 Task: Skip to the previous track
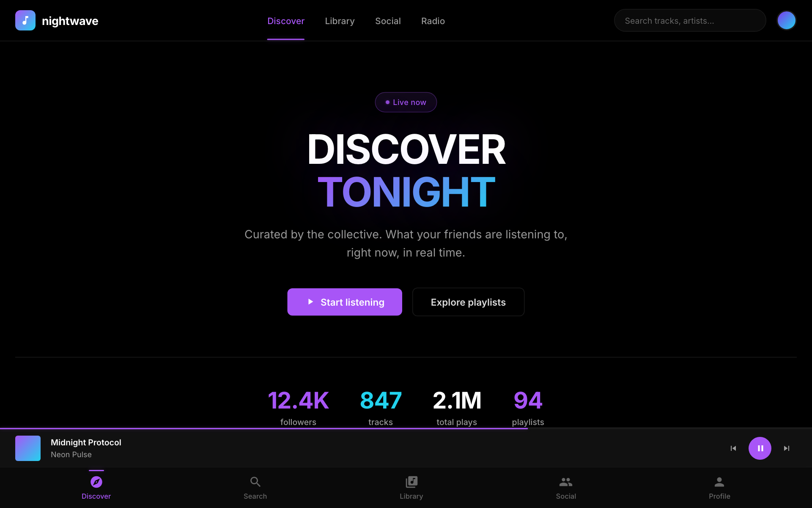pos(733,448)
